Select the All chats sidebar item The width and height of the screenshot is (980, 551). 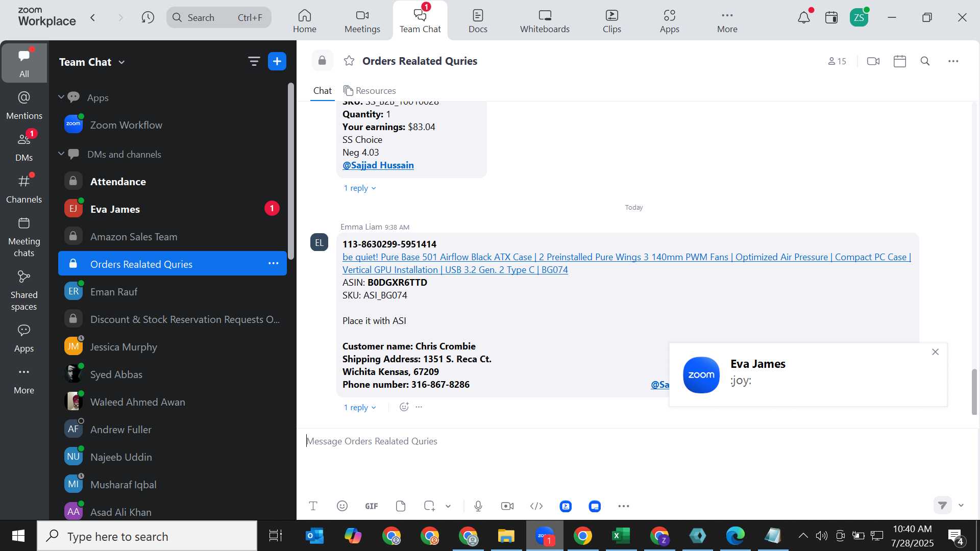pyautogui.click(x=24, y=63)
